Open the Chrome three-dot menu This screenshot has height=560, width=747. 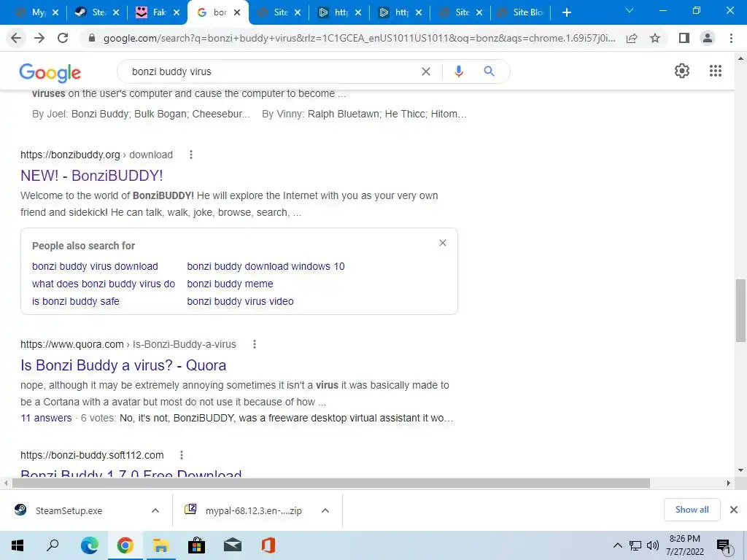731,38
